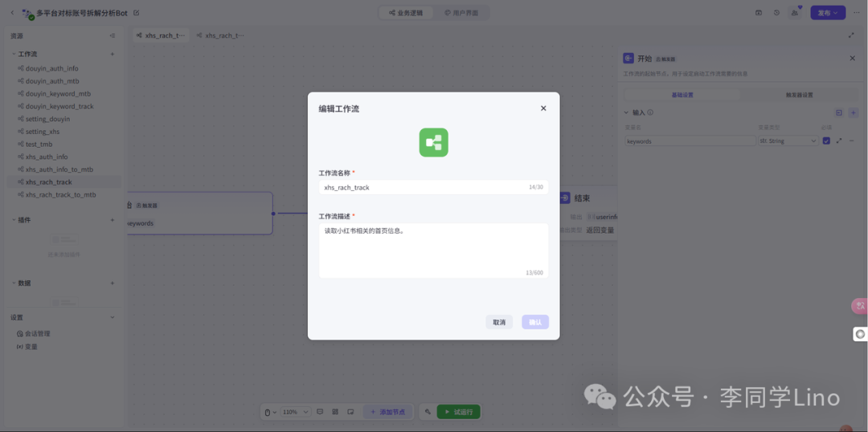
Task: Switch to second xhs_rach_t… canvas tab
Action: point(220,35)
